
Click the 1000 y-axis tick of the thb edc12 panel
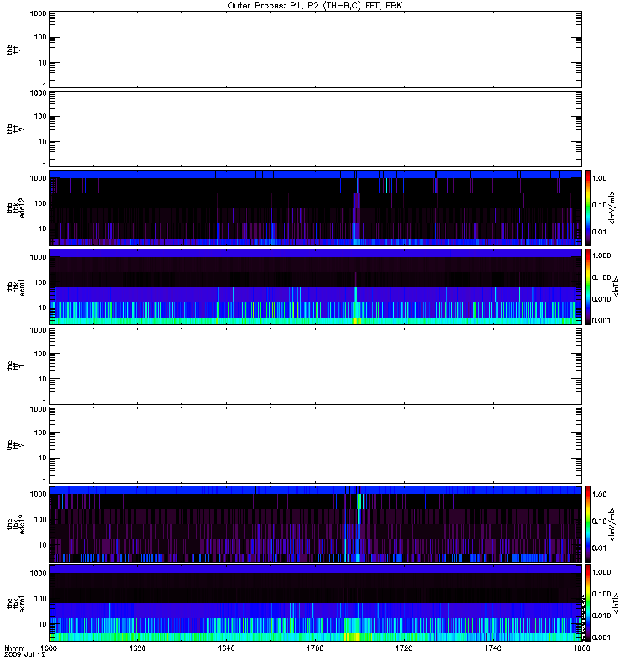(38, 178)
